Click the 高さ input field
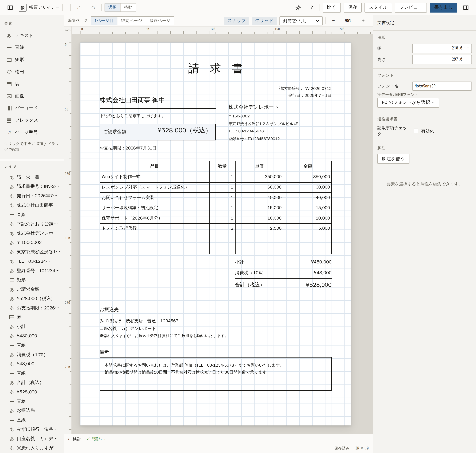 442,59
